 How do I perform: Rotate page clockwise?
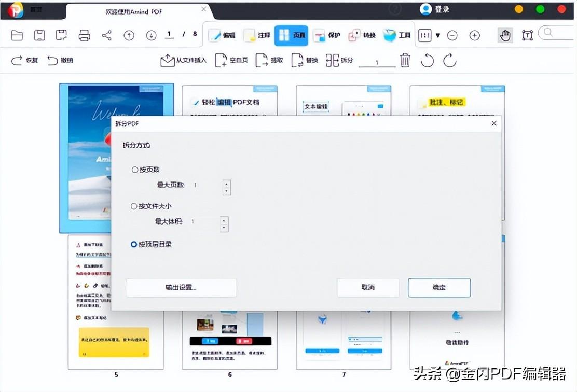point(450,60)
